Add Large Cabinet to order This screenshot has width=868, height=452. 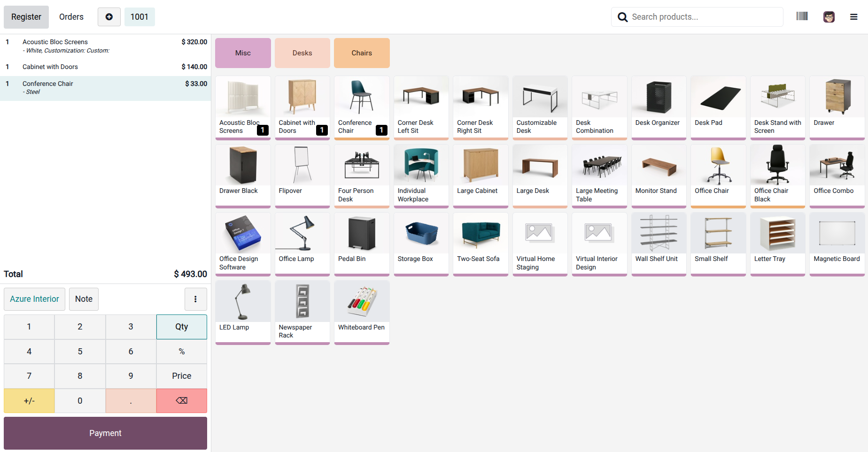(x=480, y=176)
